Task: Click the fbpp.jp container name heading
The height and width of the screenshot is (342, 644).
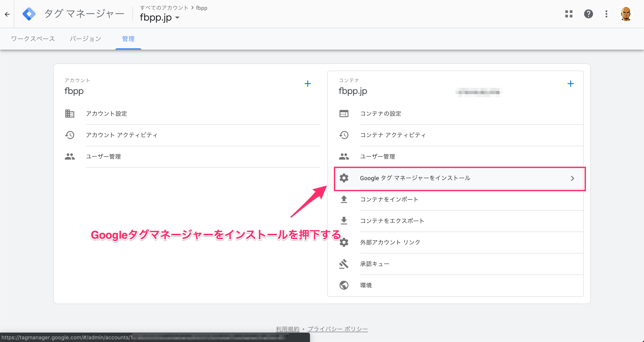Action: (353, 91)
